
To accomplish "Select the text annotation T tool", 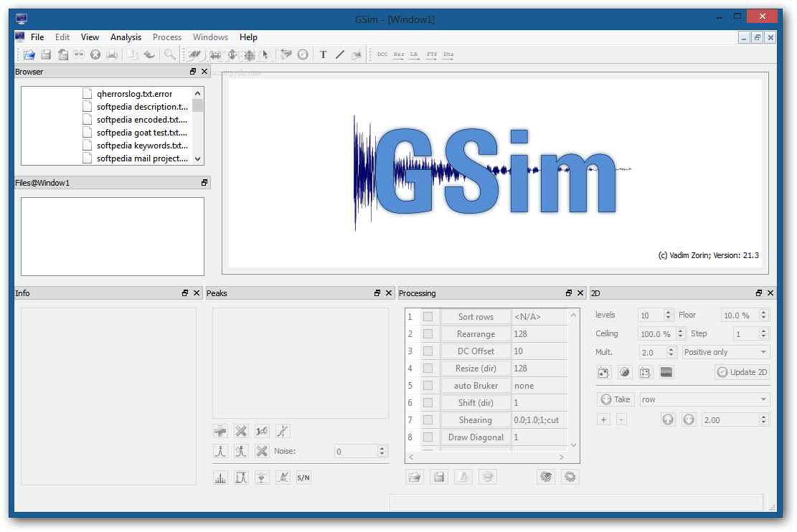I will [324, 54].
